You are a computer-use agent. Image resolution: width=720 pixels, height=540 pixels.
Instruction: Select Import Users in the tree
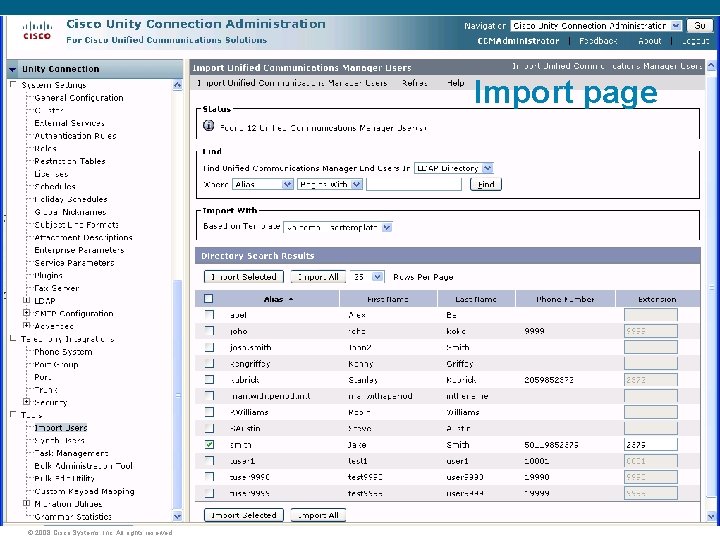coord(61,428)
